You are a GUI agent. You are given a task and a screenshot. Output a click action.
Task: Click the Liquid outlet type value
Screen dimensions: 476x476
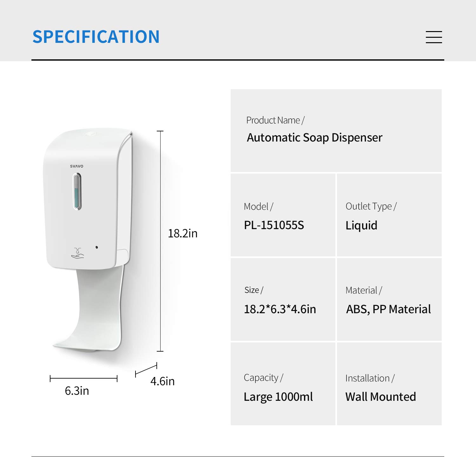(361, 226)
